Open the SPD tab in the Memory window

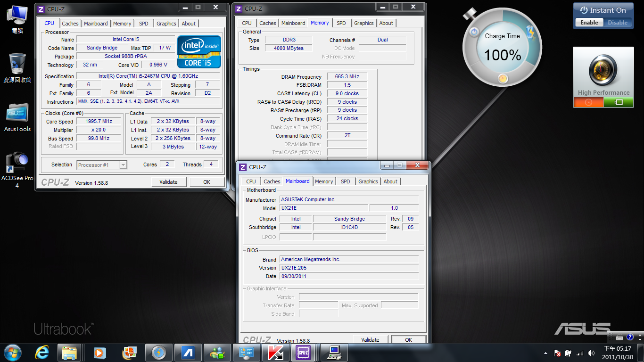(x=341, y=23)
